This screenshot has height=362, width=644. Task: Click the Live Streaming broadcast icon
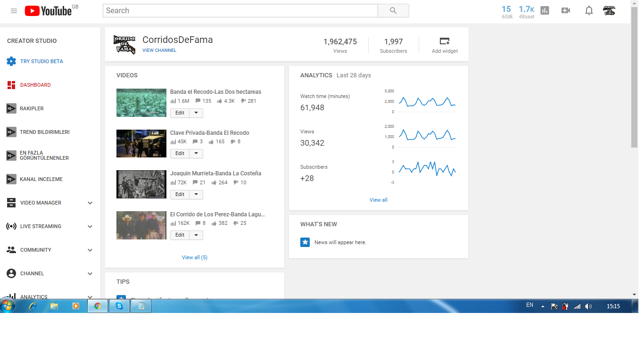click(x=11, y=226)
